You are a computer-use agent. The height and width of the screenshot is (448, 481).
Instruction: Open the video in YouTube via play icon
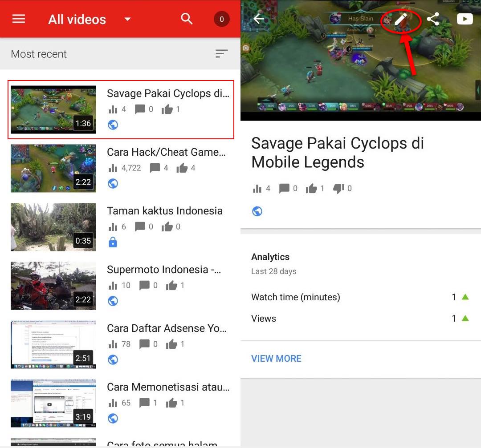point(465,19)
